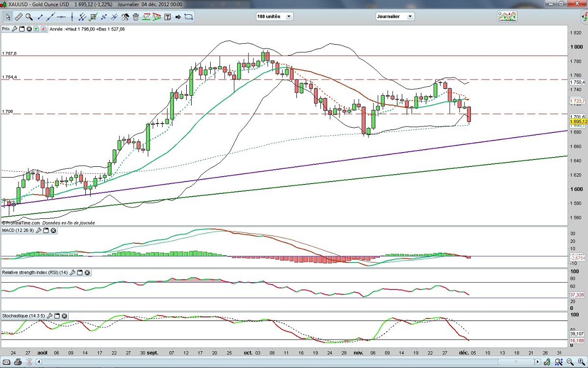Toggle the MACD panel window size
The width and height of the screenshot is (588, 368).
click(x=46, y=231)
